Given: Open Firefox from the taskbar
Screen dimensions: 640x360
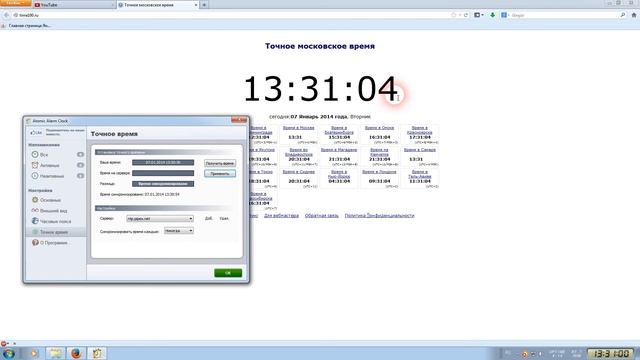Looking at the screenshot, I should click(x=76, y=353).
